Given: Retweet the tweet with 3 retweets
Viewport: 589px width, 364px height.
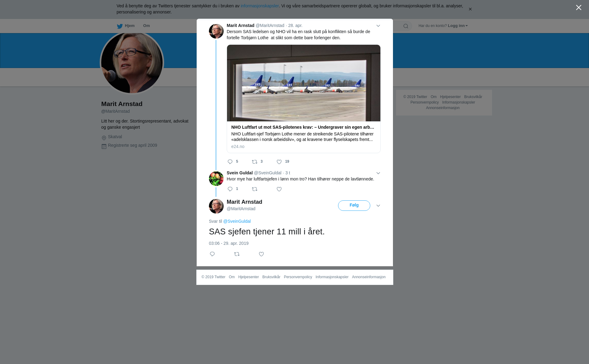Looking at the screenshot, I should [x=255, y=162].
